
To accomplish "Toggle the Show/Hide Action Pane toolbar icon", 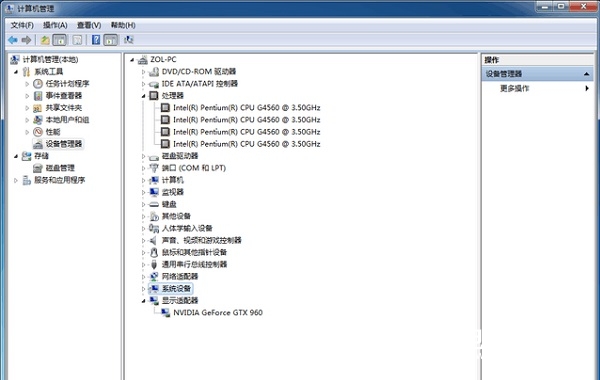I will (x=111, y=40).
